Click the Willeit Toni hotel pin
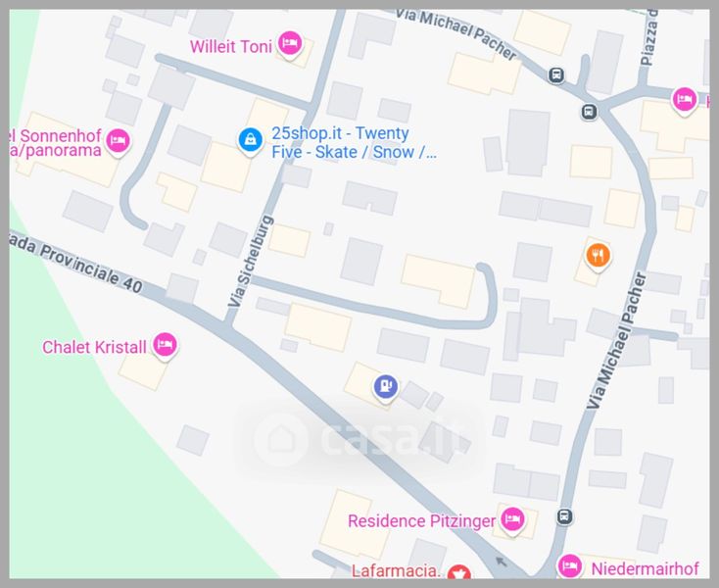719x588 pixels. click(x=290, y=43)
